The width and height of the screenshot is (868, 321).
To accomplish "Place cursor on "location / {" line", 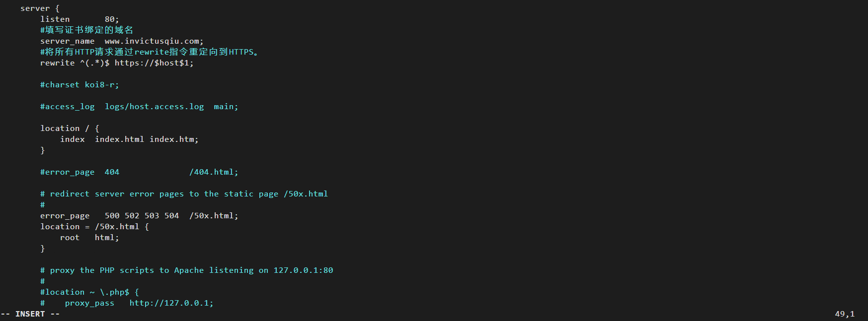I will point(70,128).
